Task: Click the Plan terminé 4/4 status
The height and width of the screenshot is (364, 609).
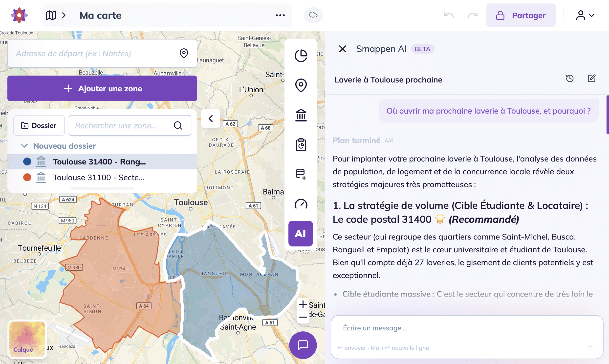Action: 363,140
